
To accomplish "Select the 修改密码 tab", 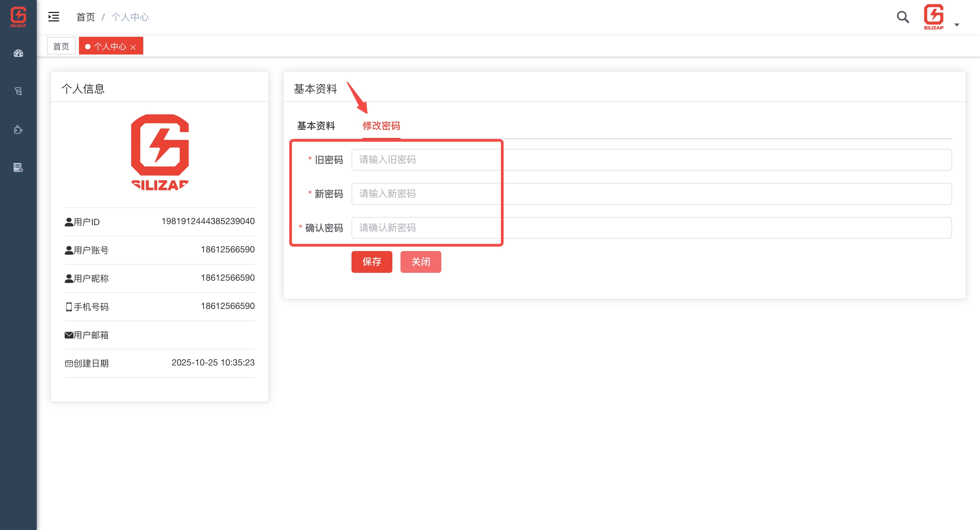I will click(x=381, y=126).
